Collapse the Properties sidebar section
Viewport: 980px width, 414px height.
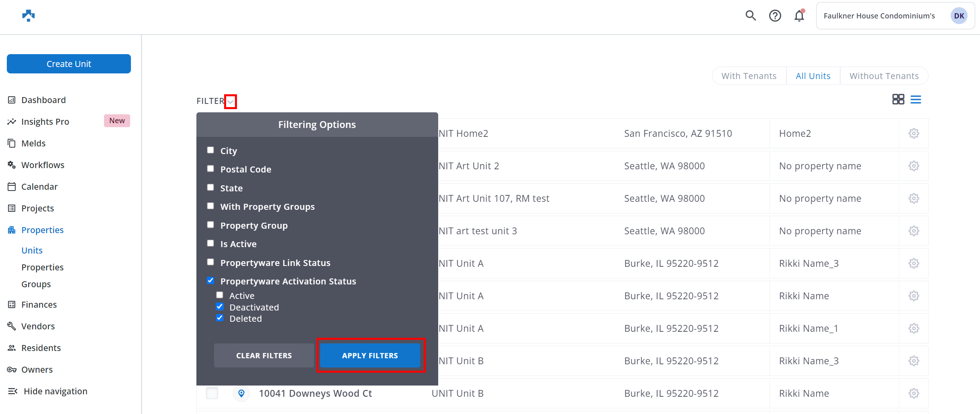point(42,230)
